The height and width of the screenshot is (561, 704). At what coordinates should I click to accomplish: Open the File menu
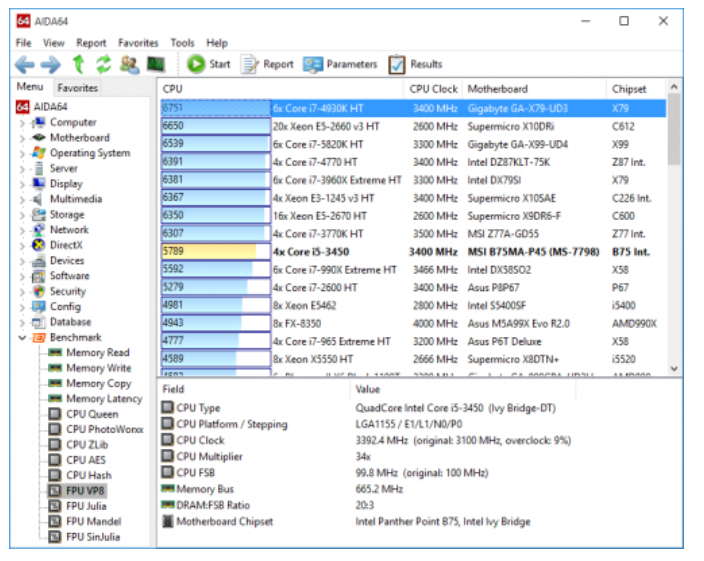pos(23,43)
